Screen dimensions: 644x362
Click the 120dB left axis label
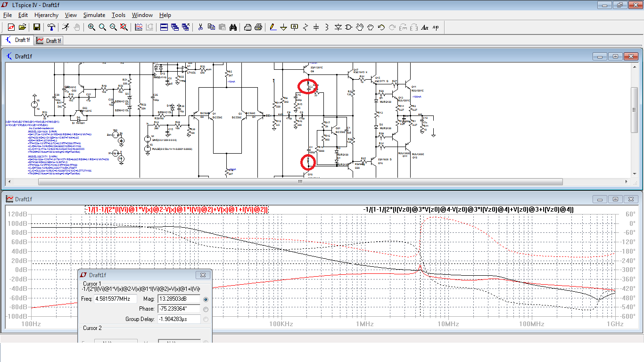coord(18,214)
